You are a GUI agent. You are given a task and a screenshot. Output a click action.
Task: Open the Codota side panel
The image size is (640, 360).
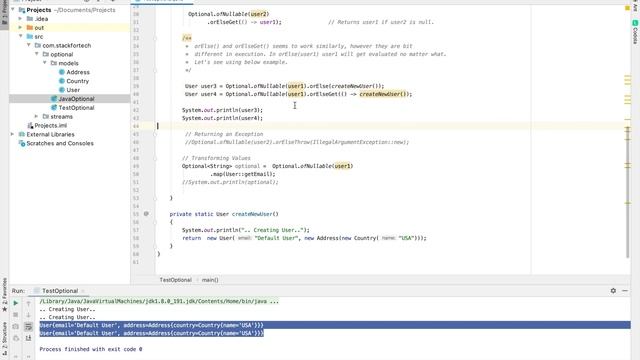click(x=635, y=32)
